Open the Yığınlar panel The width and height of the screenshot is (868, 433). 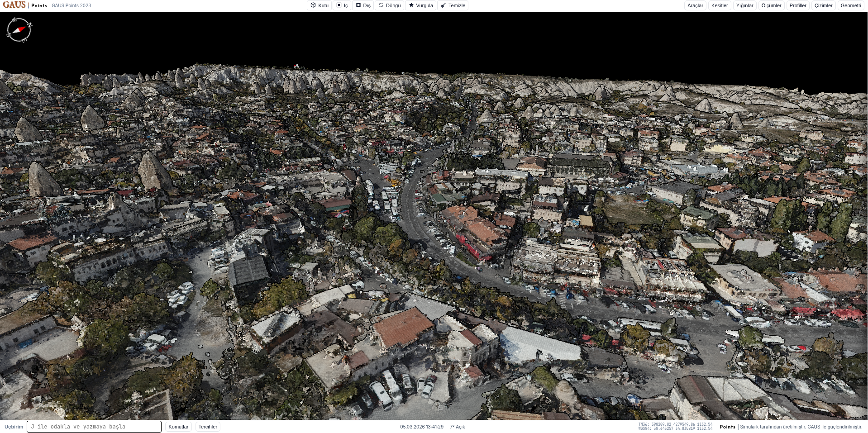pyautogui.click(x=744, y=5)
